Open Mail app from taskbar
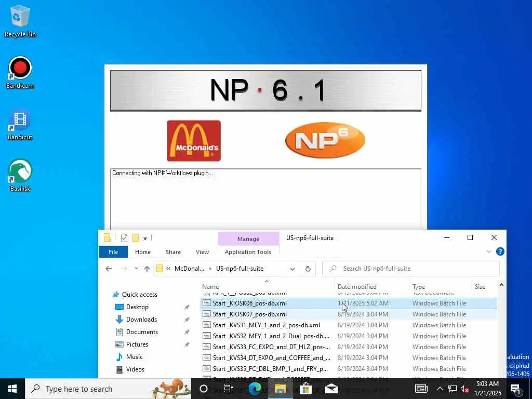Screen dimensions: 532x399 [x=331, y=389]
